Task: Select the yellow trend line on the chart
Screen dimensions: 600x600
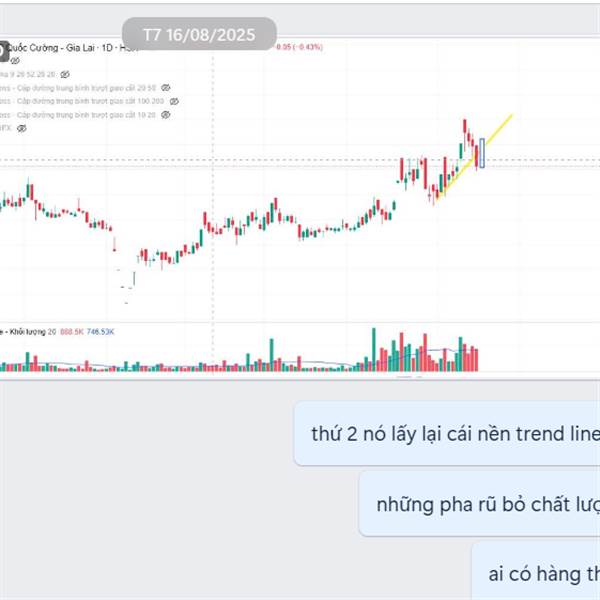Action: coord(474,156)
